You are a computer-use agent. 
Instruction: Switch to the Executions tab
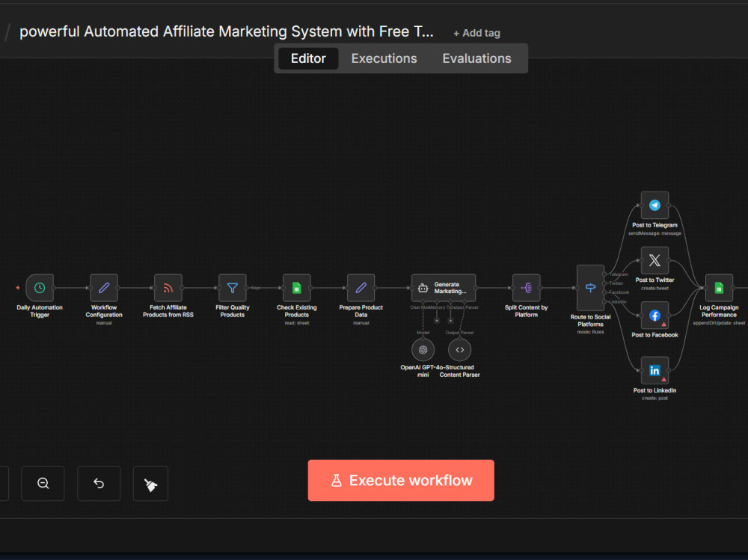click(x=384, y=58)
